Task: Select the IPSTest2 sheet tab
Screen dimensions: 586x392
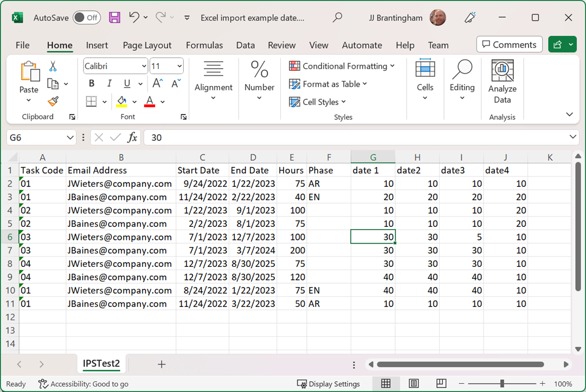Action: click(x=101, y=364)
